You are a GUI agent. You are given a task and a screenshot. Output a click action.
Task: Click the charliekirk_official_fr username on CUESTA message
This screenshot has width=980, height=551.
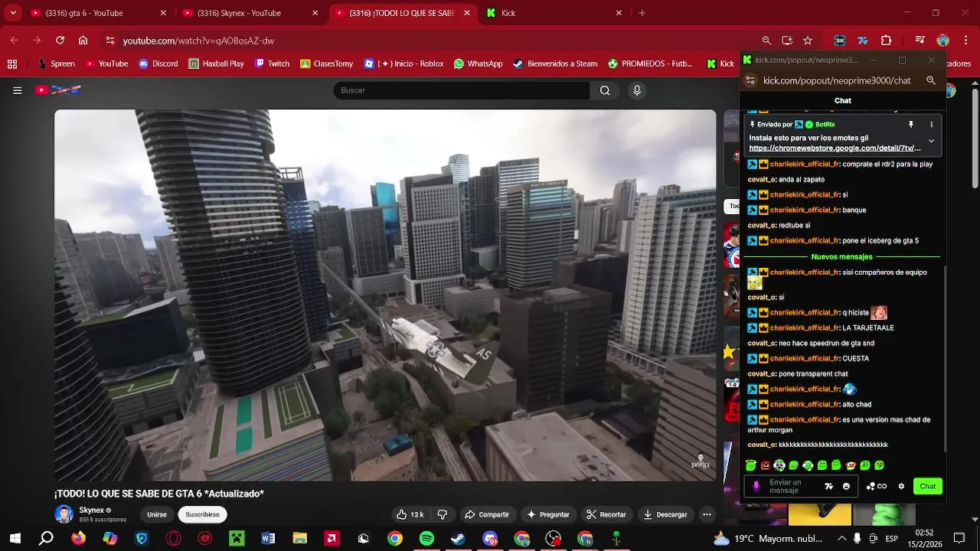[x=805, y=358]
